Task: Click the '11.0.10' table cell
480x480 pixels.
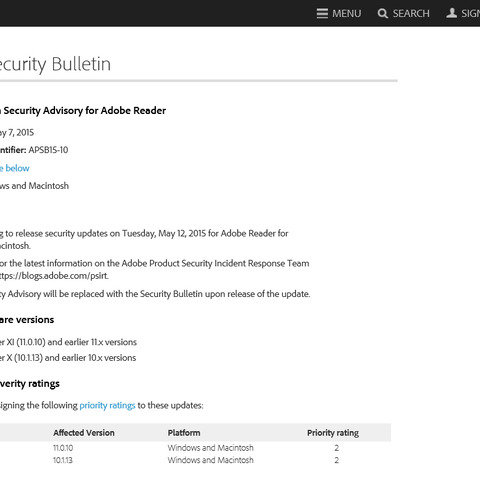Action: point(63,448)
